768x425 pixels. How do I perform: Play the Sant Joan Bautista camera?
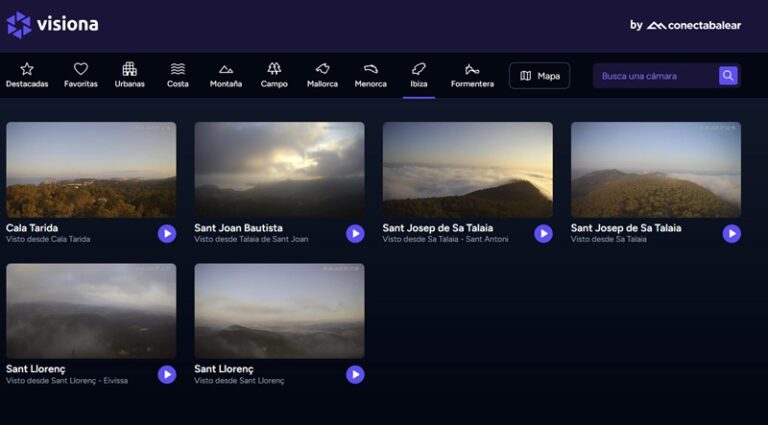tap(355, 234)
